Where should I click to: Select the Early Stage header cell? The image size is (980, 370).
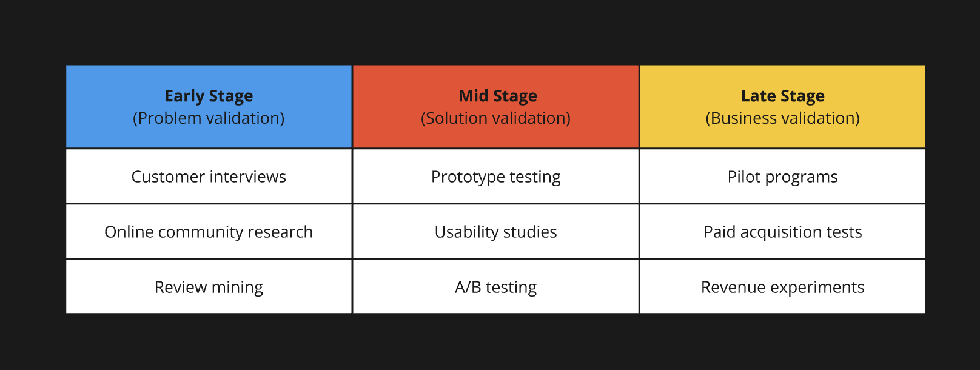(209, 107)
